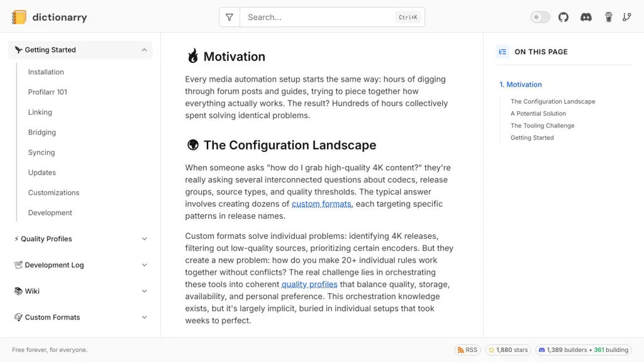The width and height of the screenshot is (644, 362).
Task: Follow the "custom formats" link
Action: coord(321,204)
